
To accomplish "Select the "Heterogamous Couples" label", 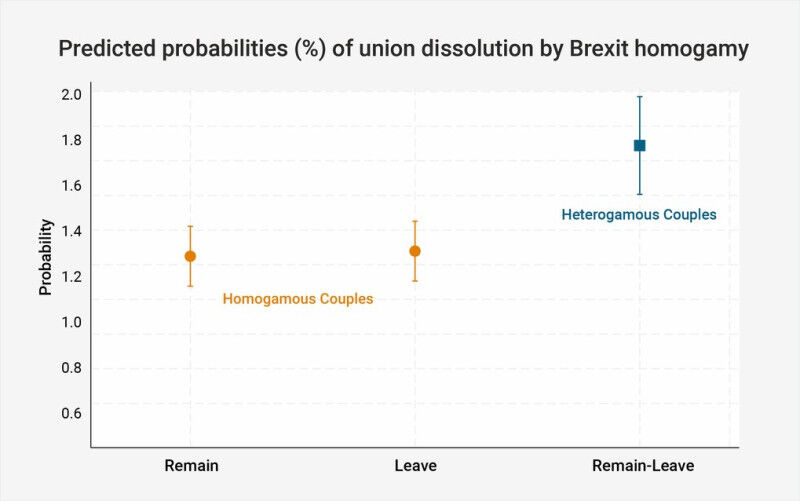I will click(639, 215).
